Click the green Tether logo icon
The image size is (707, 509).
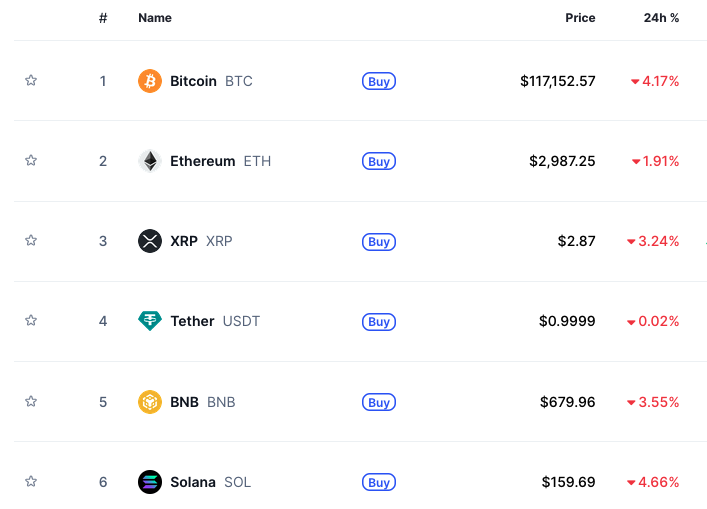tap(150, 321)
